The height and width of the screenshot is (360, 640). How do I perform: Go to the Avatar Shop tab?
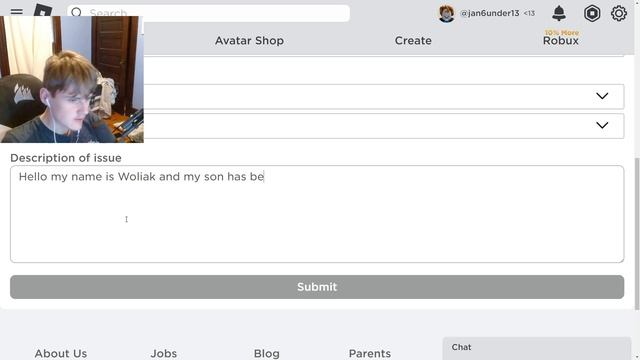pos(249,40)
